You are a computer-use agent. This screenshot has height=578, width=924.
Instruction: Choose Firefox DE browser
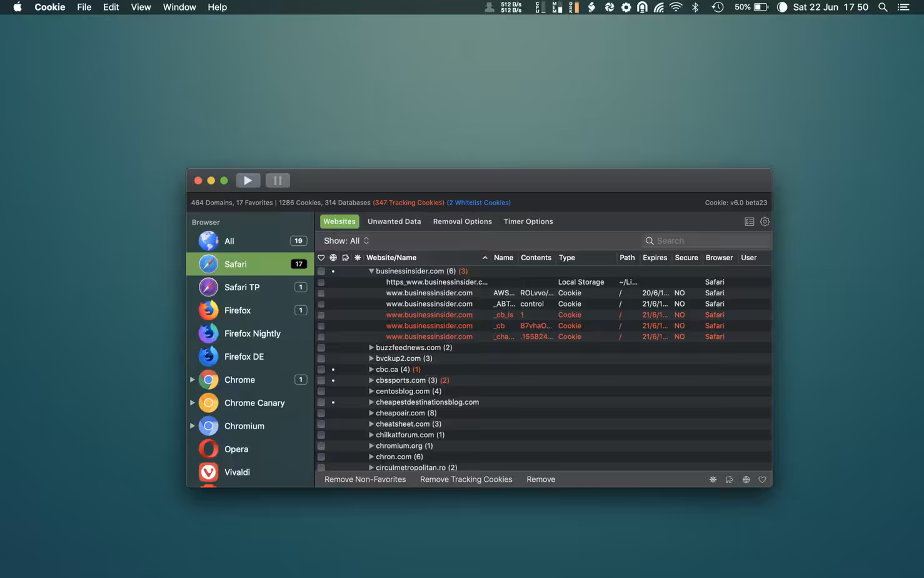(250, 357)
